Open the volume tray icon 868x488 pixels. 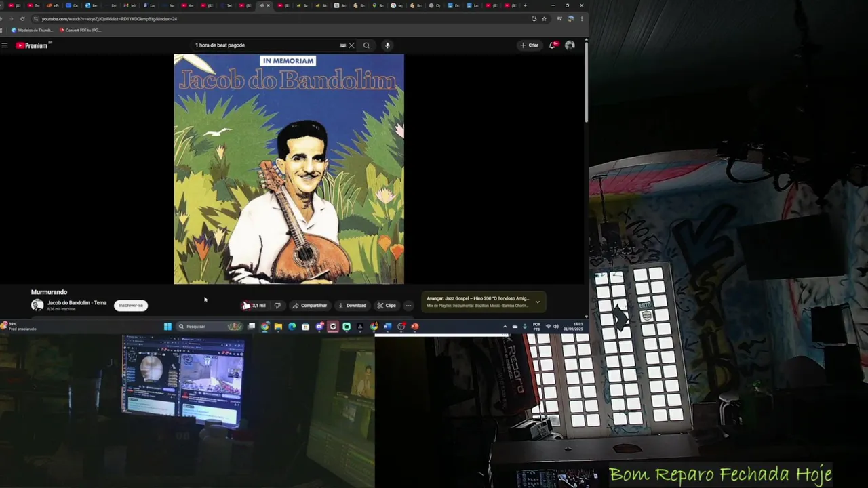coord(556,326)
